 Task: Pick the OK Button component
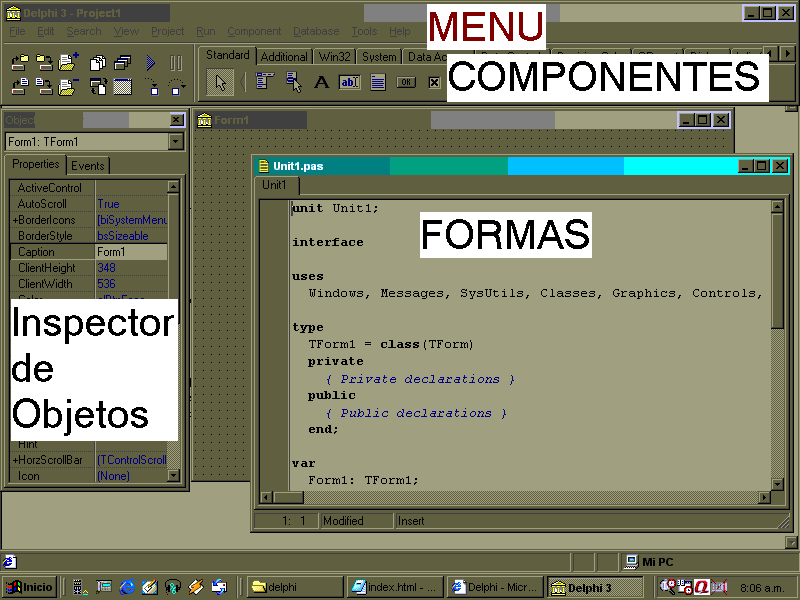(406, 82)
